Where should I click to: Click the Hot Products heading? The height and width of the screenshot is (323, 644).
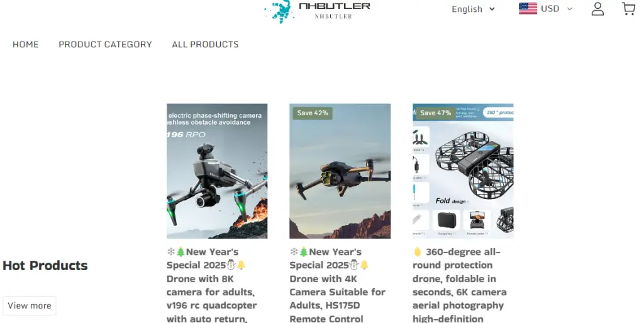coord(45,266)
